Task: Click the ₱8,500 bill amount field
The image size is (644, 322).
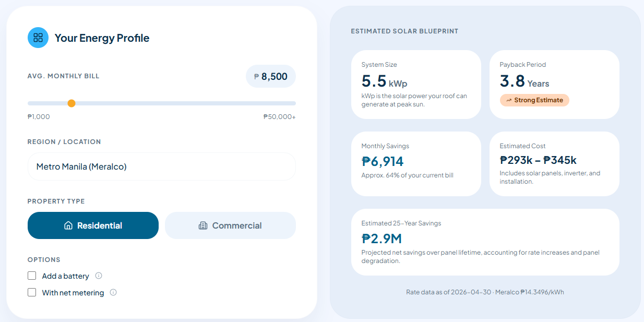Action: coord(271,76)
